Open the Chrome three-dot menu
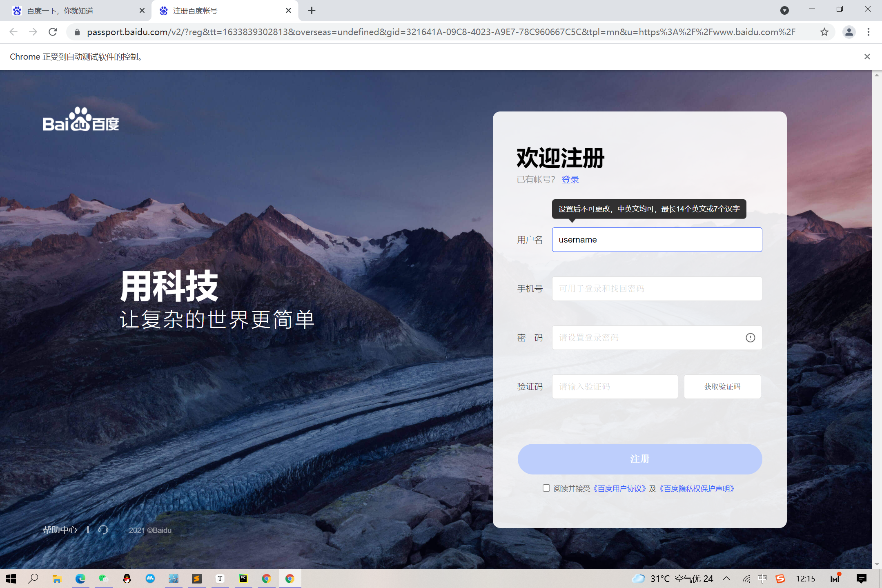Image resolution: width=882 pixels, height=588 pixels. pos(869,32)
